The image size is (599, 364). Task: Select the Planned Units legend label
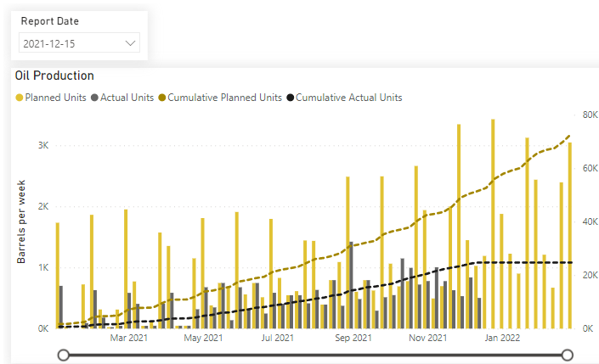pos(55,98)
